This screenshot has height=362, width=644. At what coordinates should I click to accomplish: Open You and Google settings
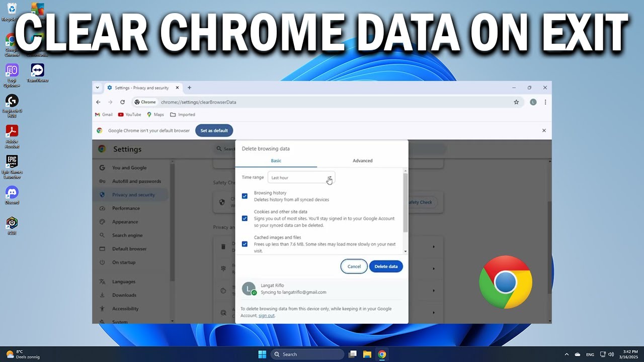click(129, 168)
